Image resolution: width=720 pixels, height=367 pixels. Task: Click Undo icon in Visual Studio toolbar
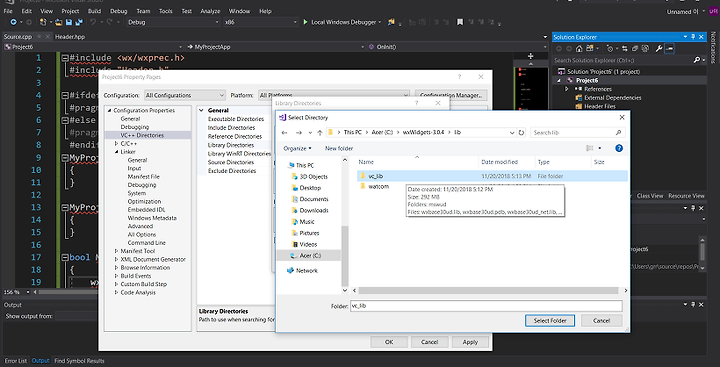pyautogui.click(x=93, y=22)
